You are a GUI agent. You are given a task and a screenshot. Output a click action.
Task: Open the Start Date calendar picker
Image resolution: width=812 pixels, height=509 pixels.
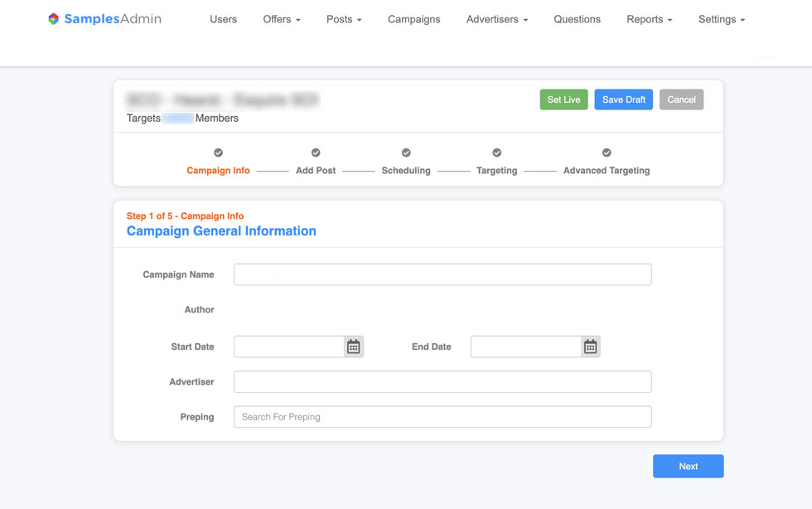pos(354,347)
